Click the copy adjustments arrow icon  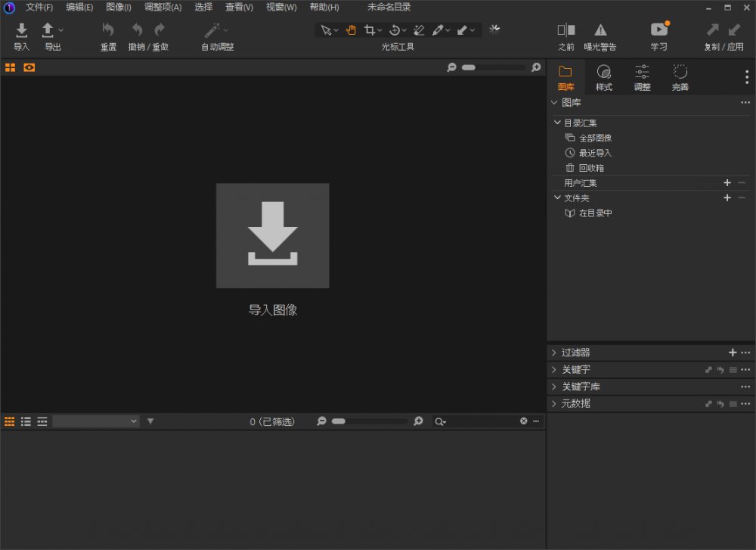713,30
